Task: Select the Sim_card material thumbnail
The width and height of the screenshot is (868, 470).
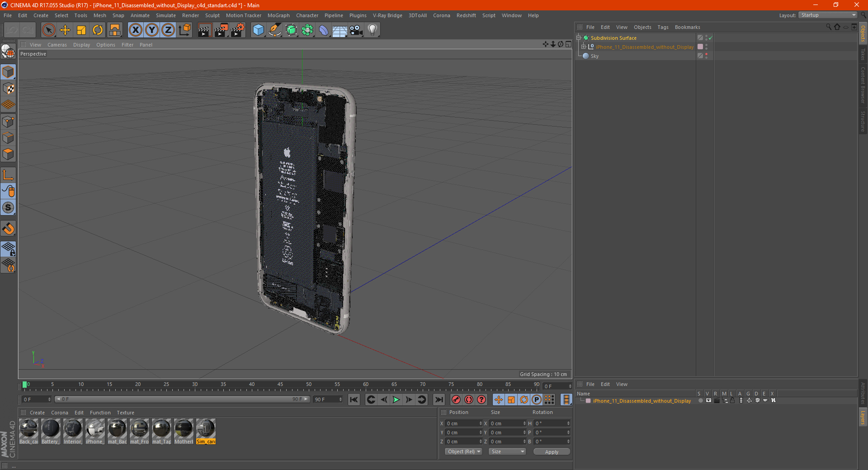Action: pos(206,432)
